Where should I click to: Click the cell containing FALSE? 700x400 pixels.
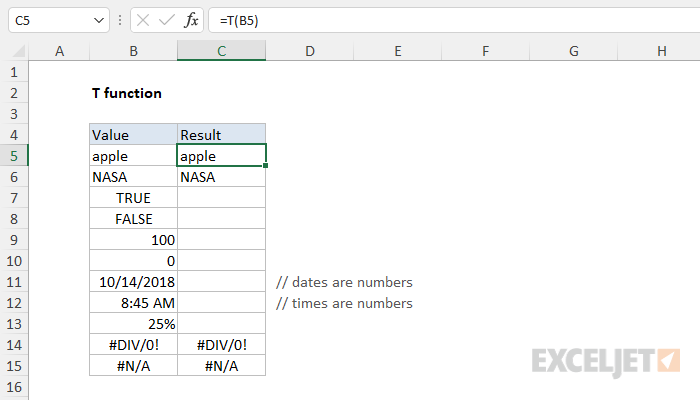pos(133,219)
